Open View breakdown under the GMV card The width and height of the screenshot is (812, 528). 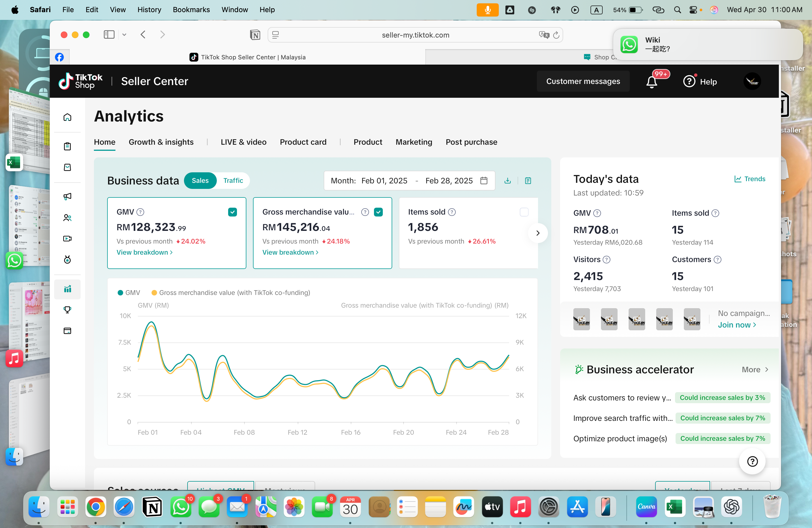click(x=145, y=252)
